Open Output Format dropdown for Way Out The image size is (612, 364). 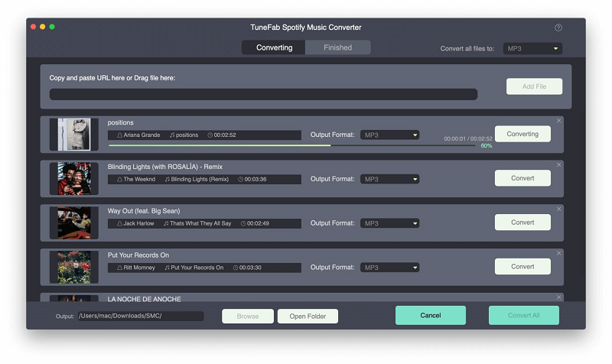(x=390, y=224)
